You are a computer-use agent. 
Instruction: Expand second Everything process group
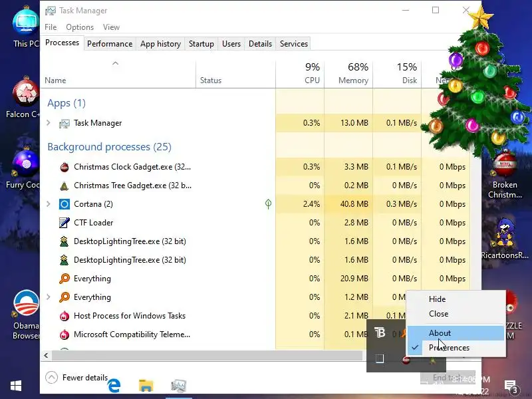(48, 297)
